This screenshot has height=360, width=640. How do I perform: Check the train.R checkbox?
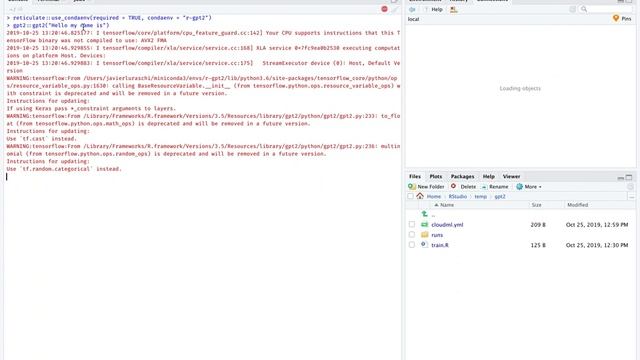pos(411,245)
